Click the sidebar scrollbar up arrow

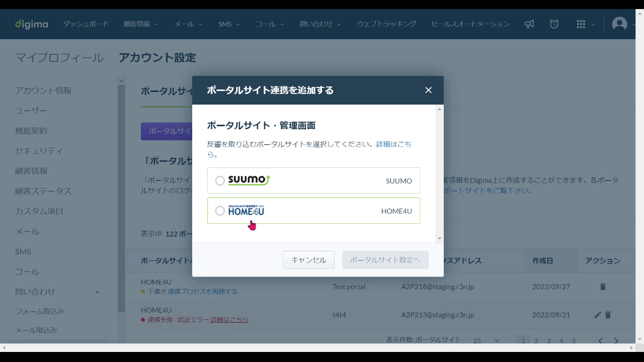click(121, 81)
